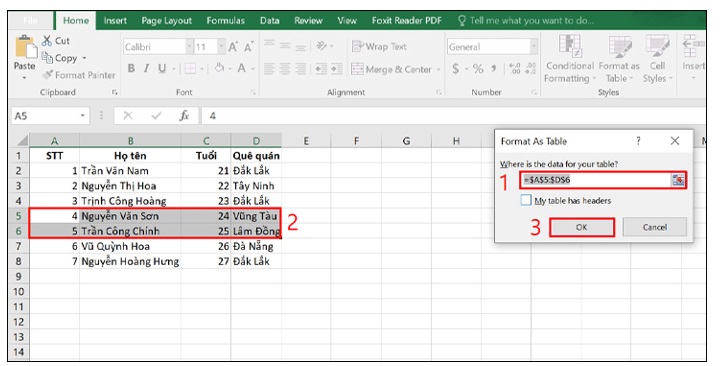
Task: Click the Insert Function fx icon
Action: tap(184, 116)
